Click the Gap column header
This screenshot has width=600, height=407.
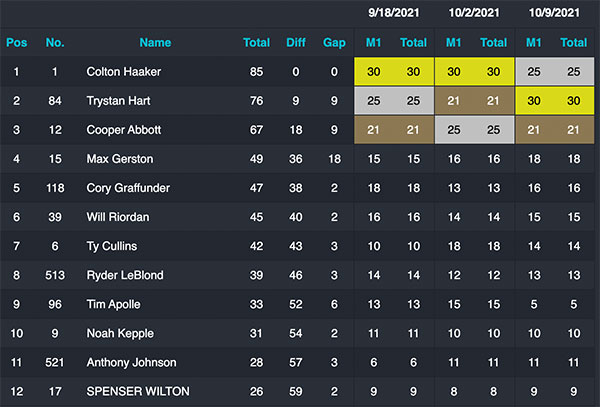pyautogui.click(x=334, y=43)
